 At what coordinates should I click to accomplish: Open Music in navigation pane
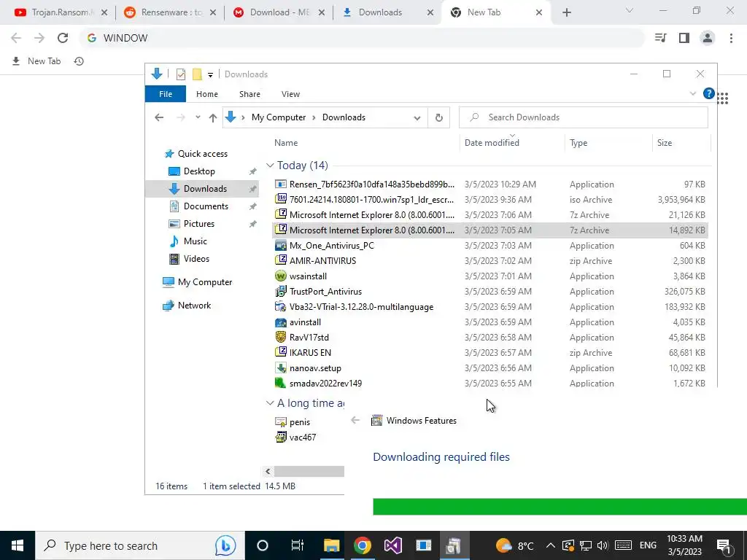pos(196,241)
